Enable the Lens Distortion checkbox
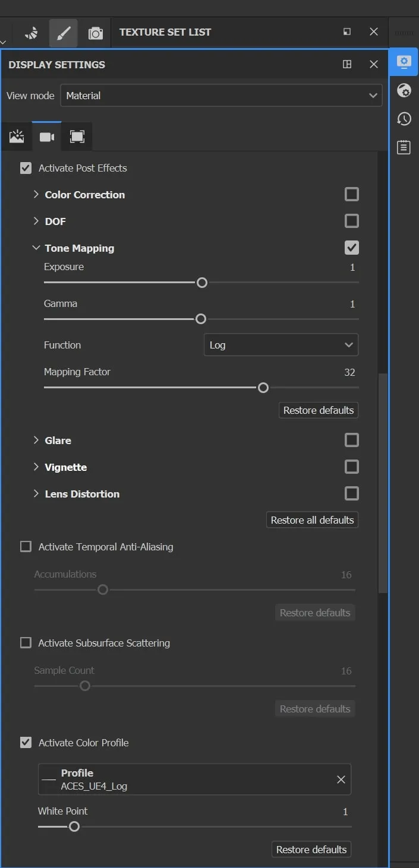The image size is (419, 868). pyautogui.click(x=352, y=493)
